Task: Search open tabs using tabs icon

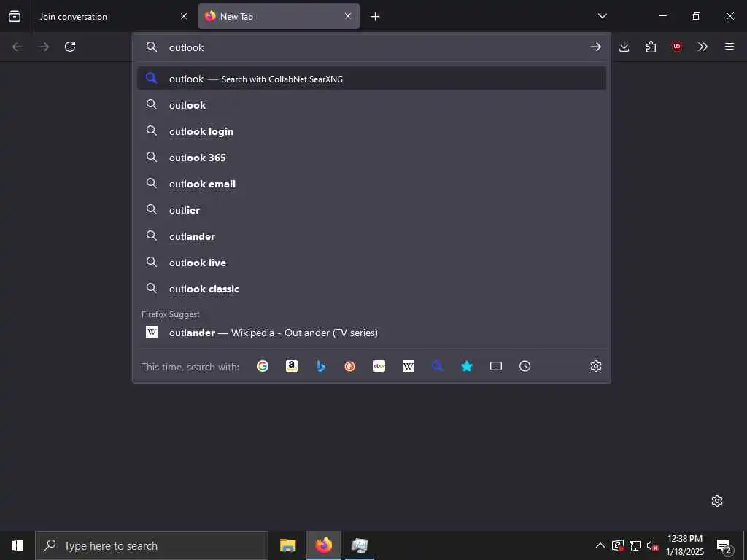Action: pos(496,366)
